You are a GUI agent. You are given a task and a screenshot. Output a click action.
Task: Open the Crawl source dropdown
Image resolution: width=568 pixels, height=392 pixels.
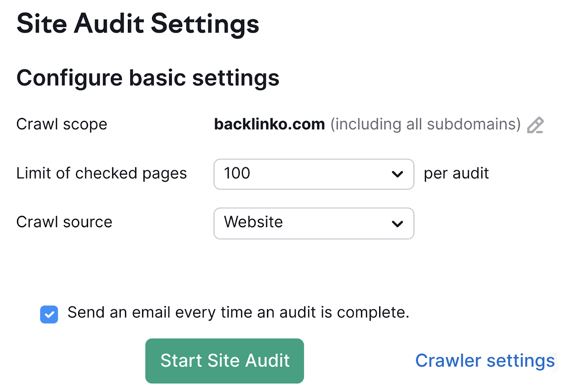[313, 223]
